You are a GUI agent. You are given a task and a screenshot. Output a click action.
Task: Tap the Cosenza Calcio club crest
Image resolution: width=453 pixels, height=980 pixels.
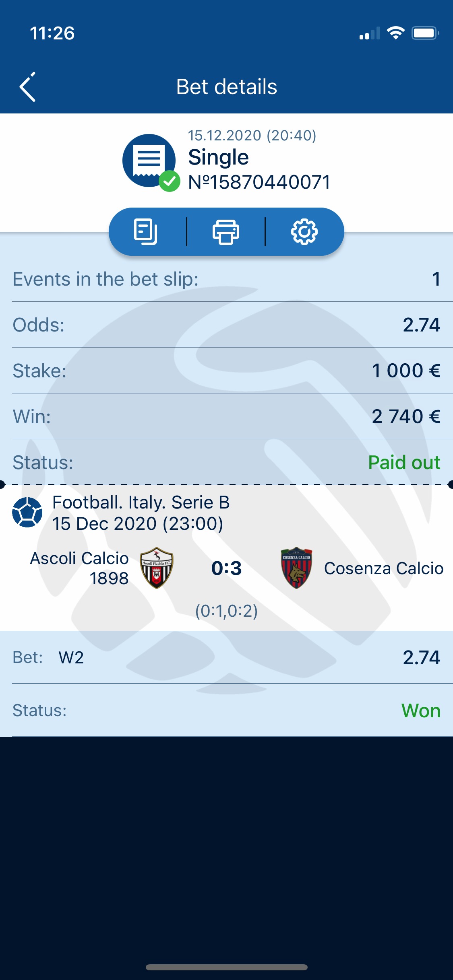pyautogui.click(x=296, y=568)
